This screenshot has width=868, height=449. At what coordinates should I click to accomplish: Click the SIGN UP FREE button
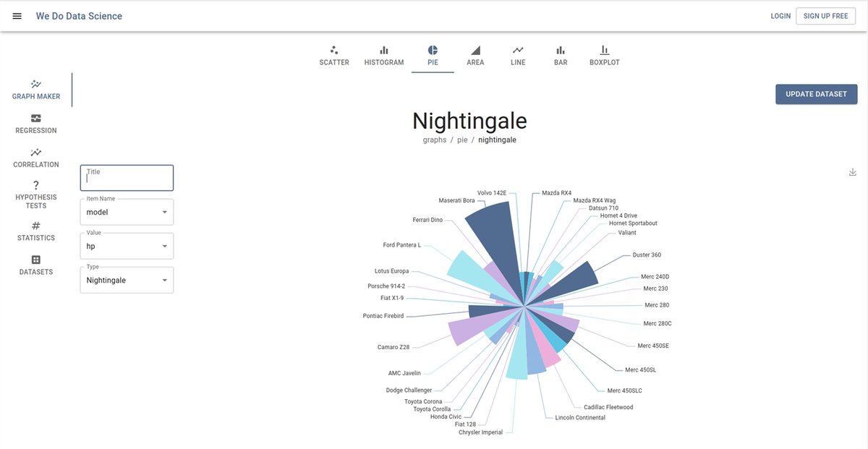pos(825,16)
